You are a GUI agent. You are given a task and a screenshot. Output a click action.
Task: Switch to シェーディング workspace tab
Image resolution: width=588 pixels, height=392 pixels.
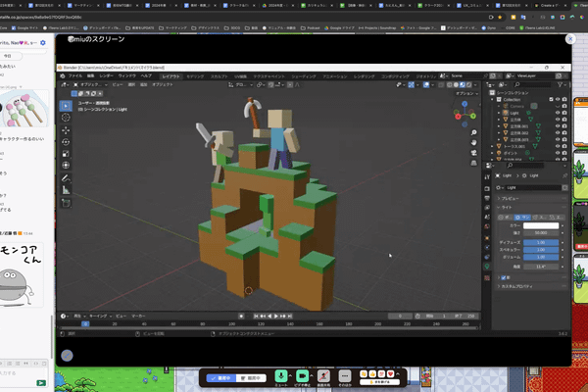pyautogui.click(x=304, y=76)
